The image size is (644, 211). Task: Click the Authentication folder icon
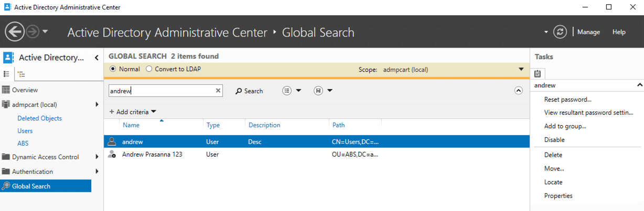(6, 172)
